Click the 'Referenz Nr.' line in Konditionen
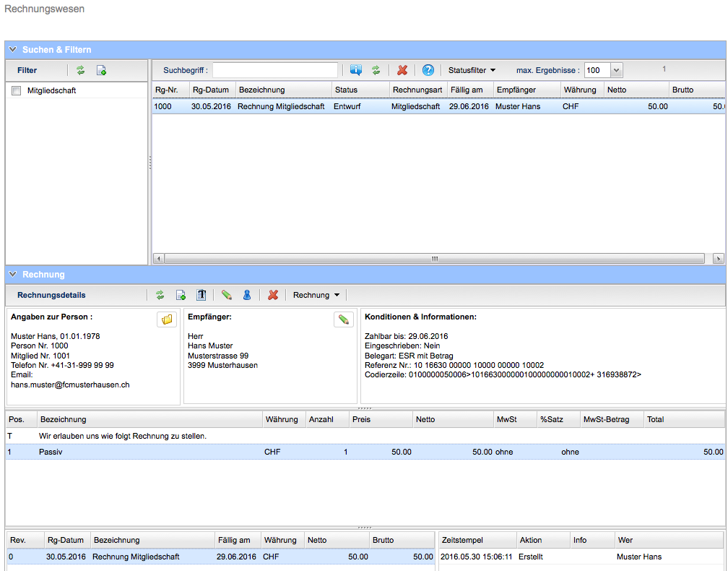Screen dimensions: 728x571 pyautogui.click(x=454, y=365)
